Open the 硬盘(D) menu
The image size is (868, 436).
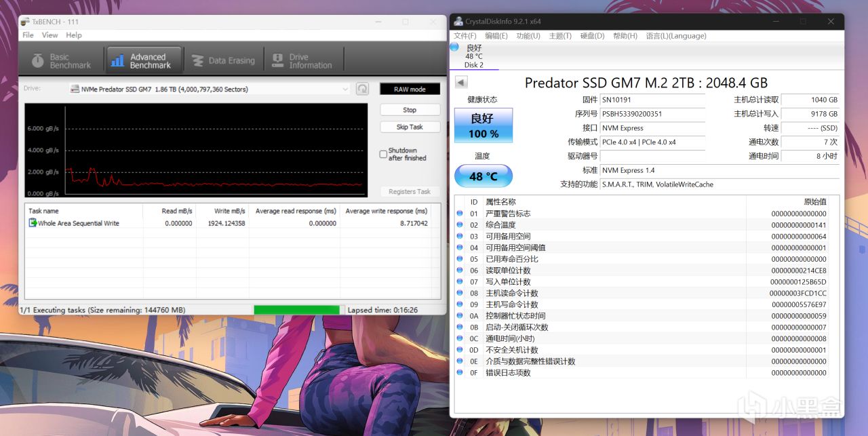point(592,36)
